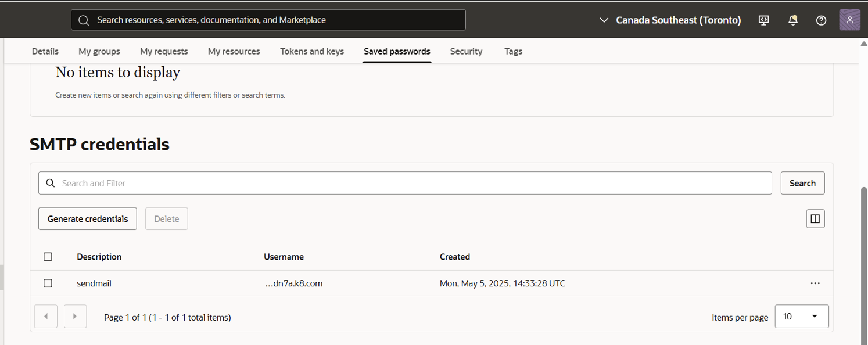
Task: Click the next page arrow
Action: pos(75,316)
